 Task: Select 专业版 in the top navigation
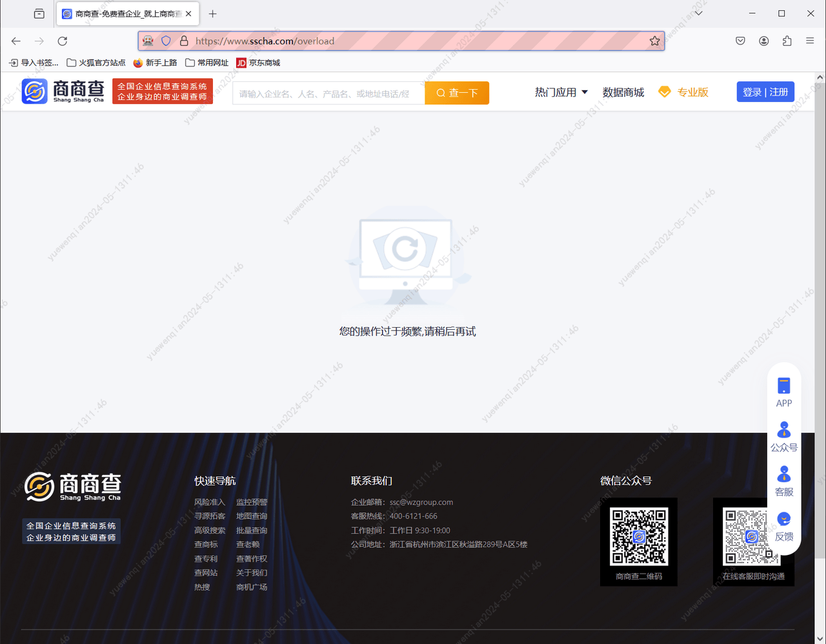click(x=684, y=92)
